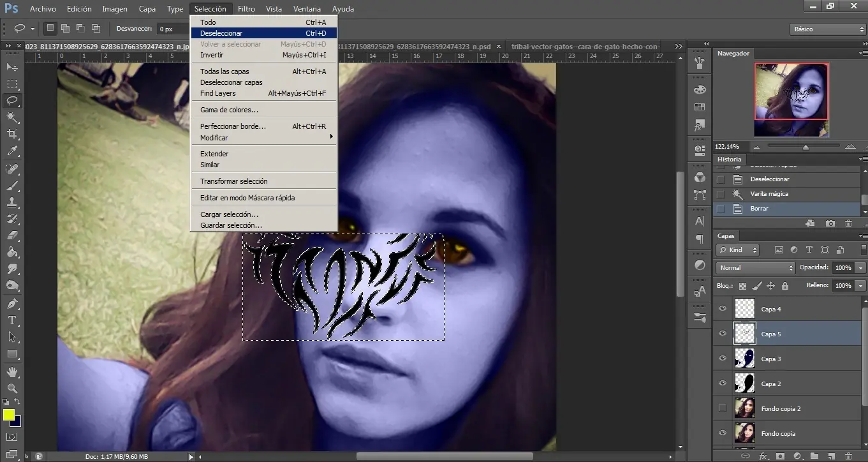Image resolution: width=868 pixels, height=462 pixels.
Task: Select the Horizontal Type tool
Action: pyautogui.click(x=12, y=320)
